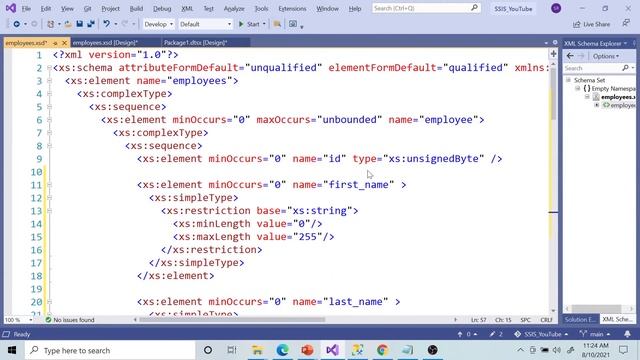
Task: Switch to Package1.dtsx [Design] tab
Action: pyautogui.click(x=195, y=42)
